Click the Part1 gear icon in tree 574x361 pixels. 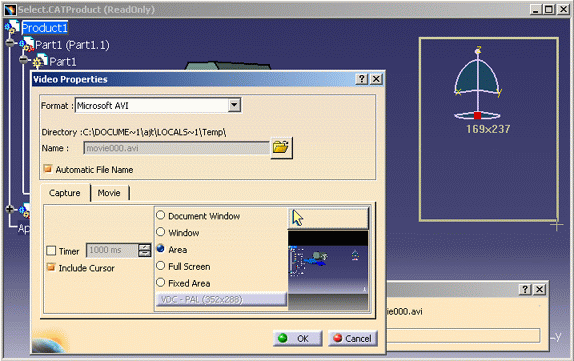point(40,61)
